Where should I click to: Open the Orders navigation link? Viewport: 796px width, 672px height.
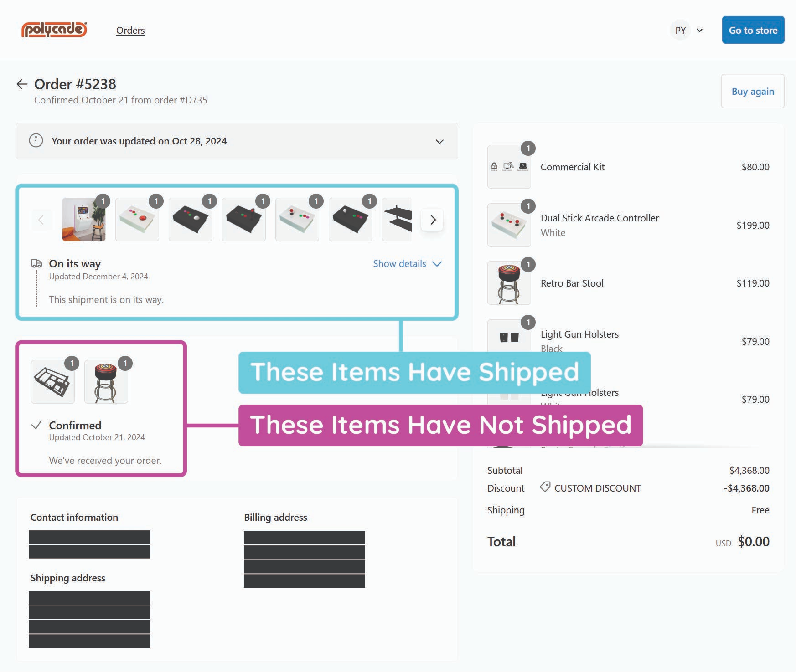[130, 31]
